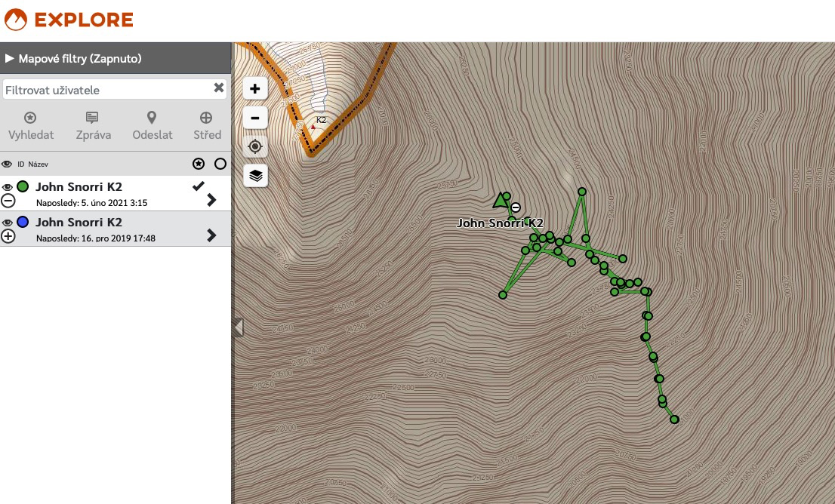This screenshot has width=835, height=504.
Task: Toggle the checkmark on the 2021 John Snorri K2 row
Action: [198, 186]
